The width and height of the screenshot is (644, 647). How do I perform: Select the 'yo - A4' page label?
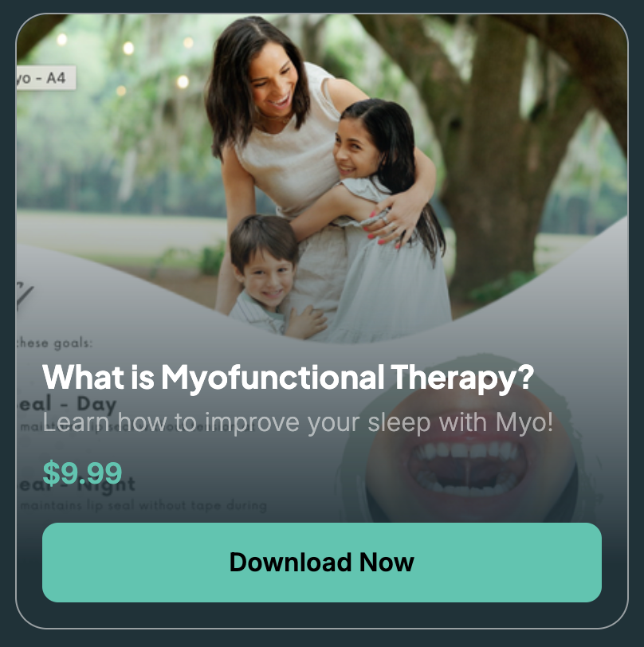45,77
